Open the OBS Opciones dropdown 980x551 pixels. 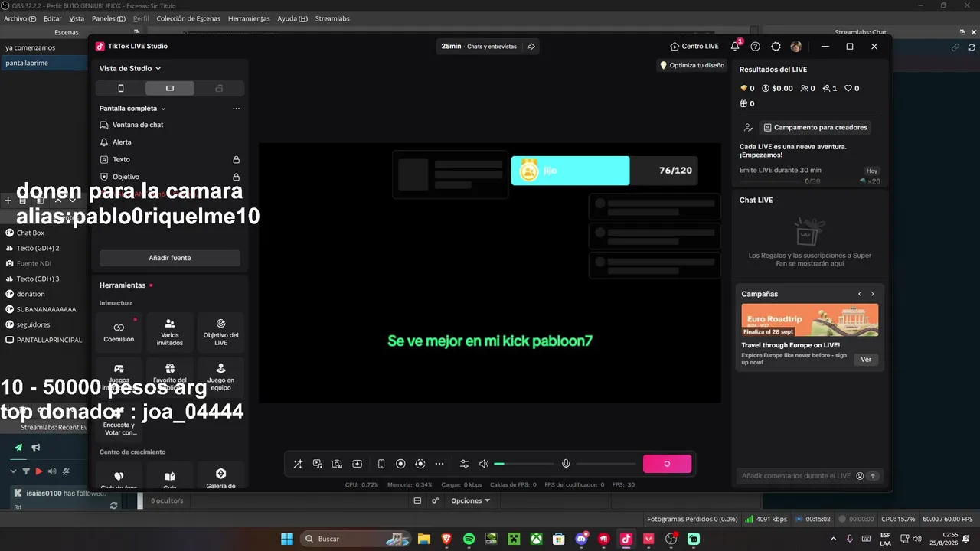point(471,500)
